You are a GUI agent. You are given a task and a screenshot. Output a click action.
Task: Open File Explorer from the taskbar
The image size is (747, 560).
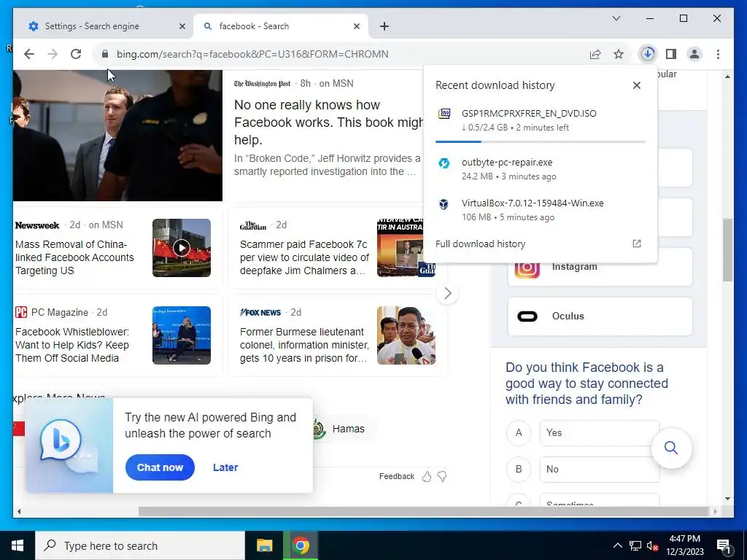click(264, 545)
